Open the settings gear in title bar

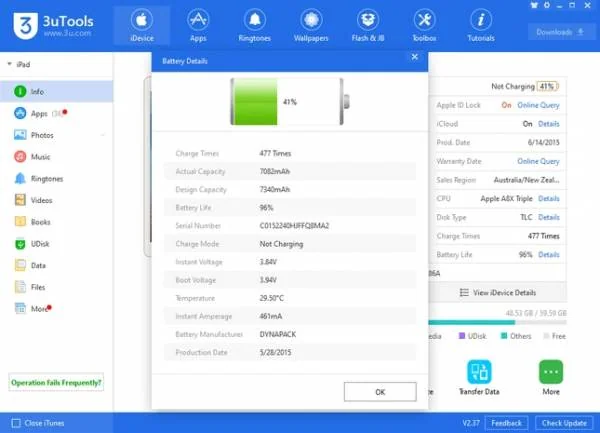[547, 5]
